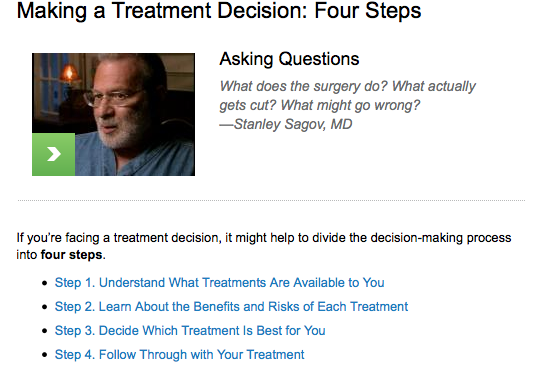This screenshot has width=541, height=374.
Task: Visit Step 4. Follow Through with Your Treatment
Action: pyautogui.click(x=179, y=354)
